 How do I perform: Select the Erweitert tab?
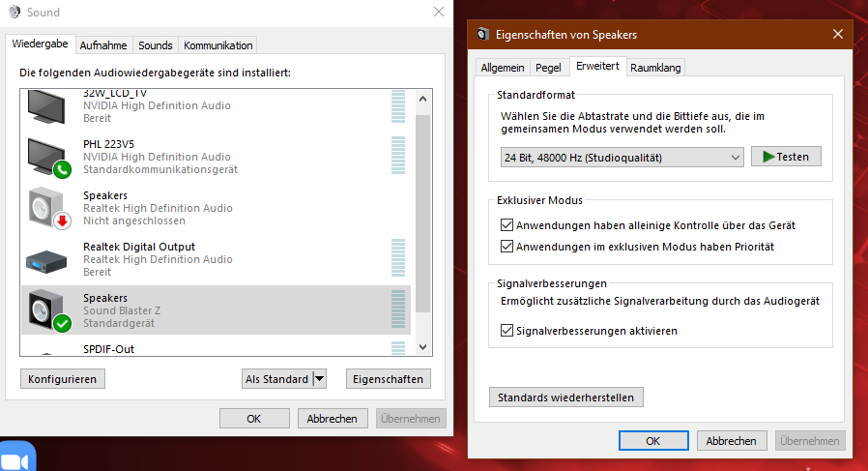(597, 66)
